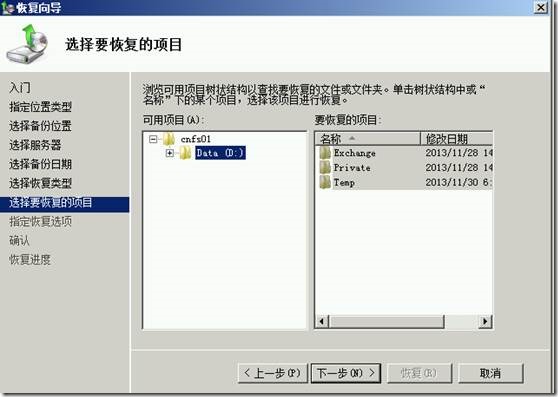Click the 取消 cancel button

tap(491, 373)
